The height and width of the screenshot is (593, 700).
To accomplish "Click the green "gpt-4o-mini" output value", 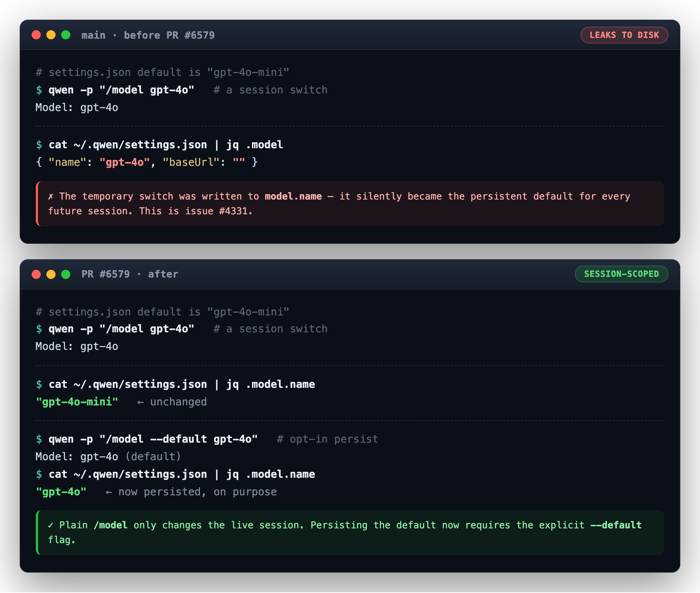I will [x=77, y=402].
